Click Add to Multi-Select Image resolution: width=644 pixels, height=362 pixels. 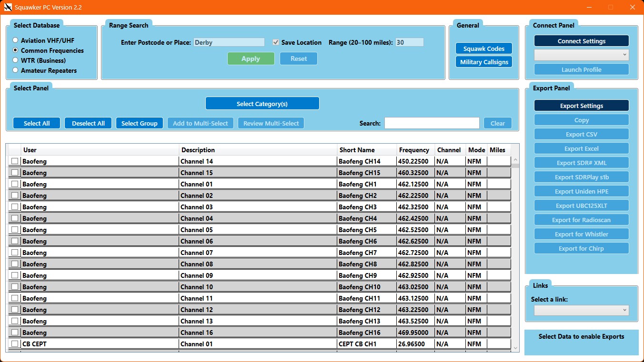[201, 123]
